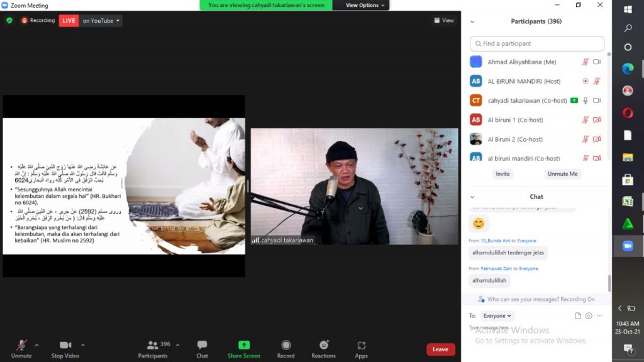The width and height of the screenshot is (644, 362).
Task: Click the Find a participant search field
Action: click(x=537, y=43)
